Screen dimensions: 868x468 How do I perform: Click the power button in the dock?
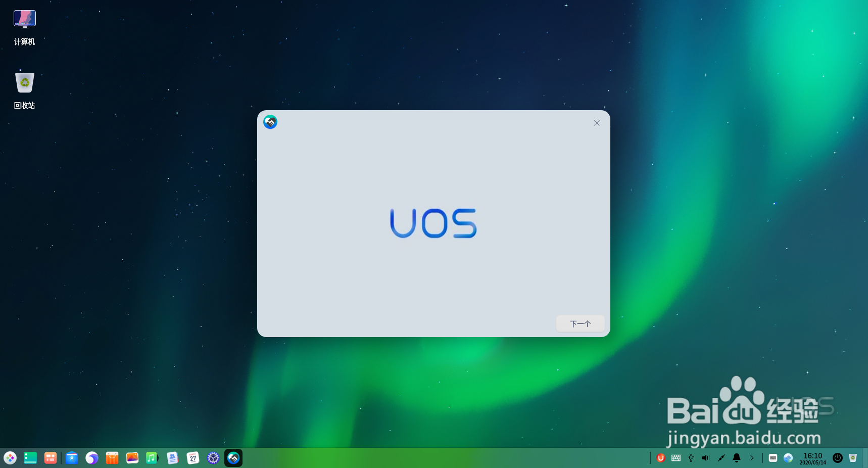pos(838,458)
